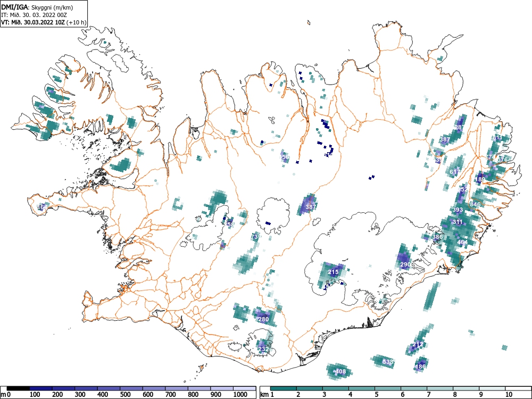Click the 300–400 m legend swatch
The height and width of the screenshot is (399, 532).
click(86, 388)
